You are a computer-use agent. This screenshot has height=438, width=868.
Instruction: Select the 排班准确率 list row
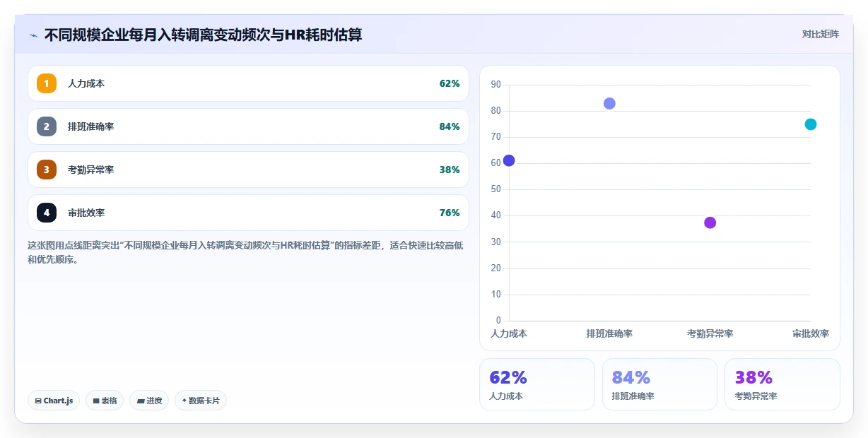[x=248, y=126]
